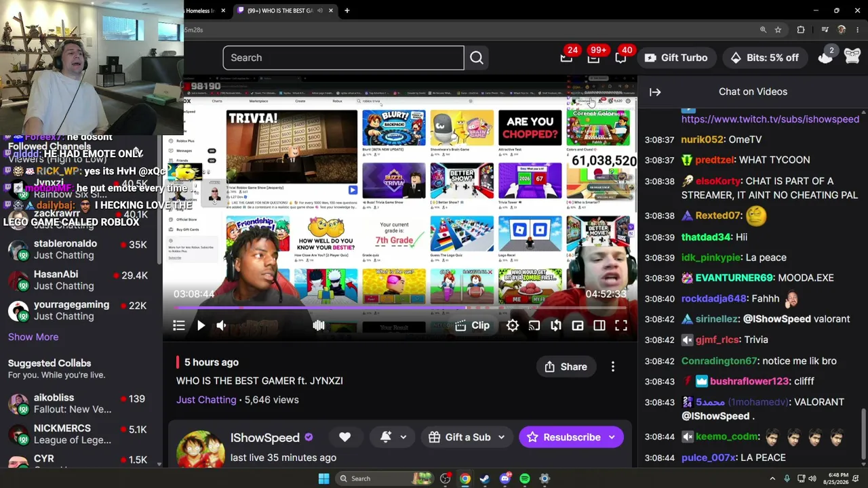Open Steam from the taskbar
This screenshot has height=488, width=868.
coord(485,479)
